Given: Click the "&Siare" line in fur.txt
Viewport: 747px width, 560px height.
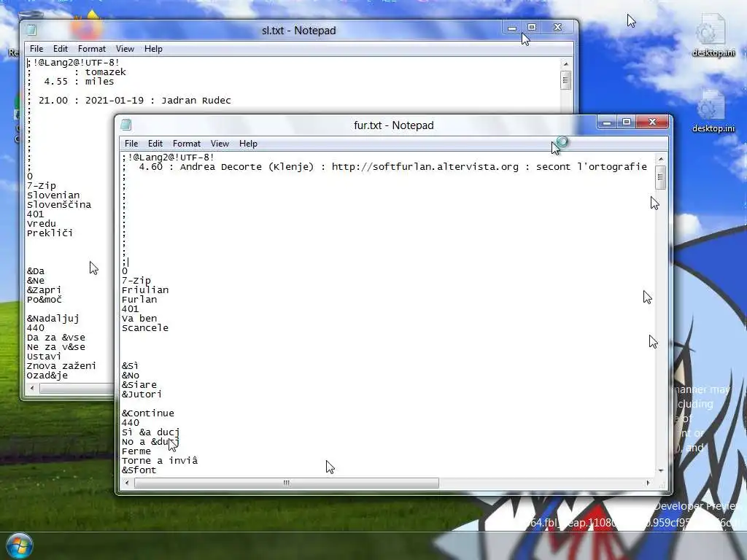Looking at the screenshot, I should (x=139, y=385).
